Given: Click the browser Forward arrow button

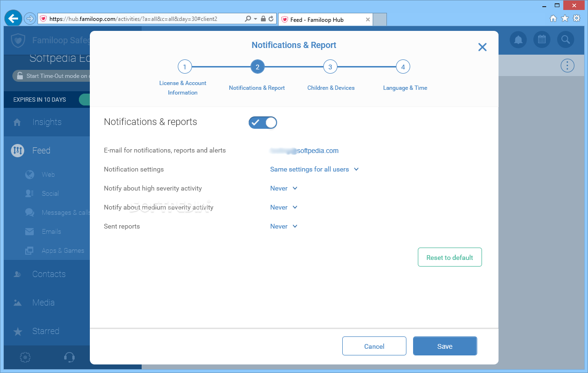Looking at the screenshot, I should coord(29,19).
